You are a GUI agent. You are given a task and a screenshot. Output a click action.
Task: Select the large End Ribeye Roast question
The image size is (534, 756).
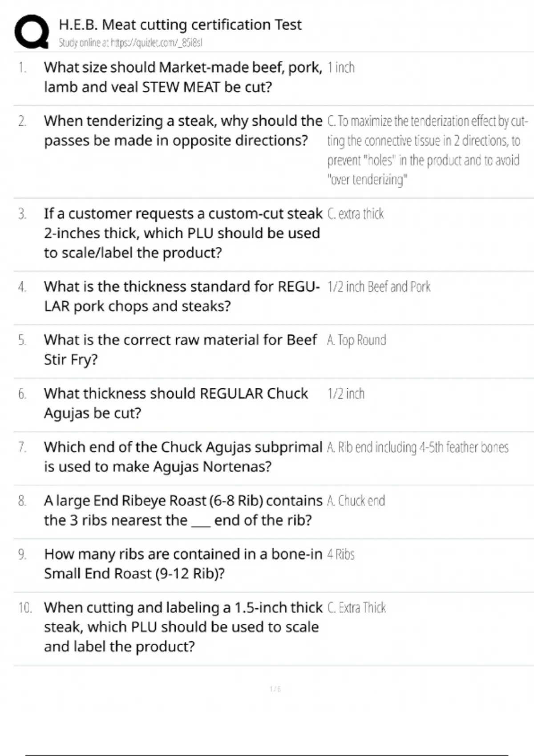pos(182,510)
